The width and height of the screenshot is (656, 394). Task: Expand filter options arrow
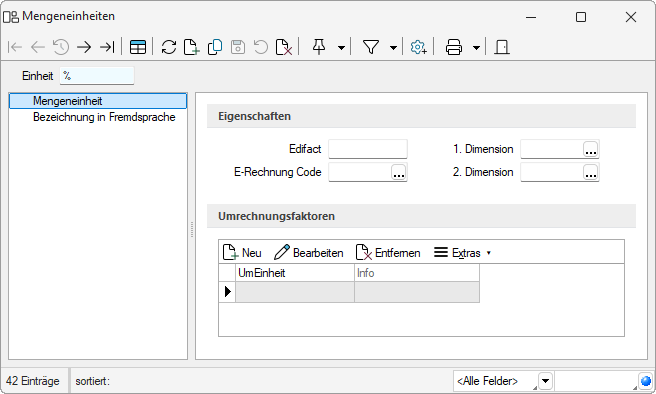(393, 48)
